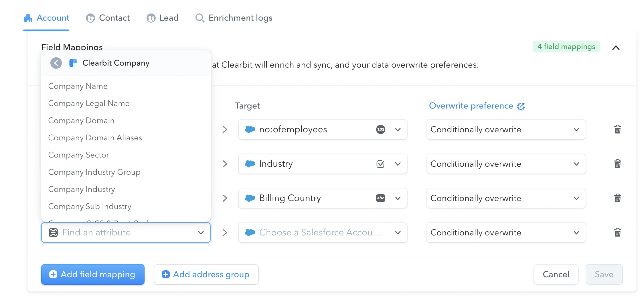Click the Lead person icon

[151, 18]
